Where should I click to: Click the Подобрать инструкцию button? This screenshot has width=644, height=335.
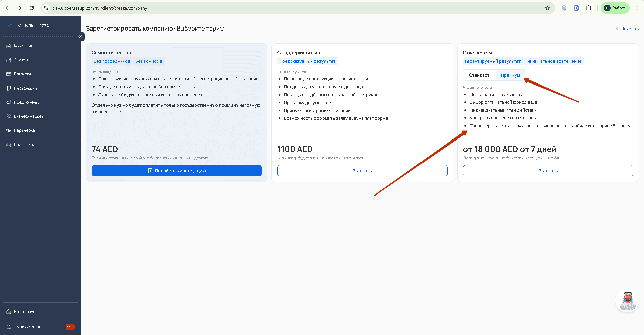177,171
